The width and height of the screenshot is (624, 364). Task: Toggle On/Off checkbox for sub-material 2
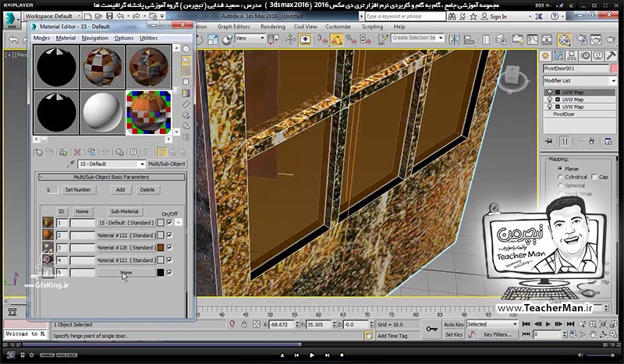[x=170, y=235]
